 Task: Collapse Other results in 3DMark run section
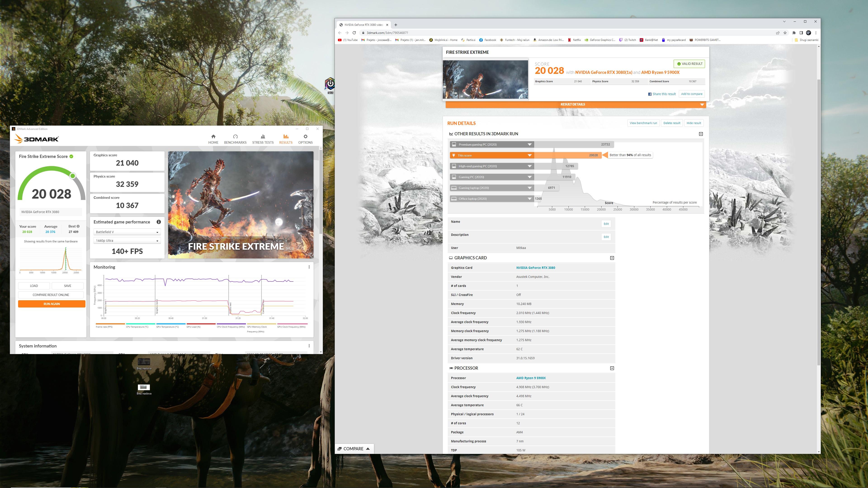pos(701,134)
